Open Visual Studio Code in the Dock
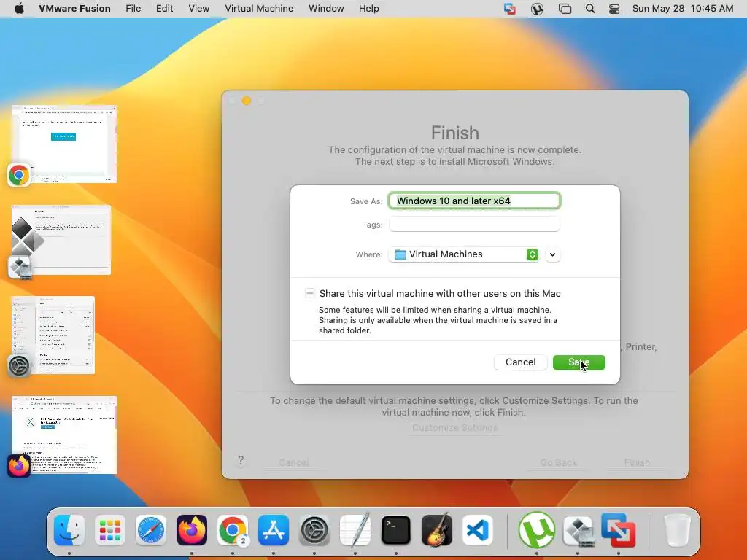 pos(477,530)
